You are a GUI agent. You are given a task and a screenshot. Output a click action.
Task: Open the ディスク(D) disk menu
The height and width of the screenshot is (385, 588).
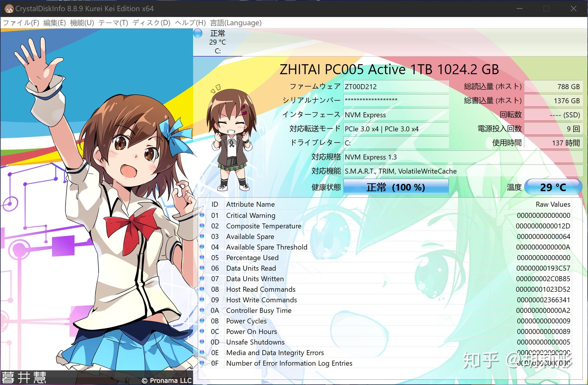151,23
